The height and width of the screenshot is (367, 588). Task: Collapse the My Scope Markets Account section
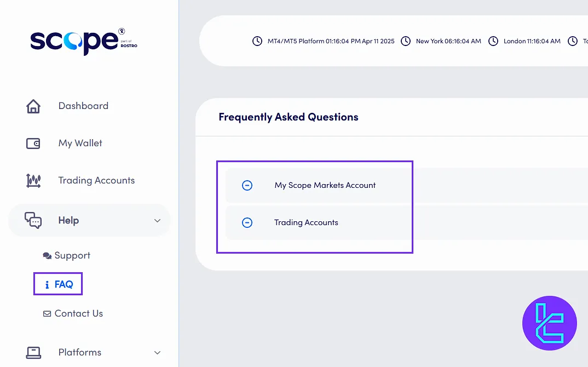coord(247,186)
